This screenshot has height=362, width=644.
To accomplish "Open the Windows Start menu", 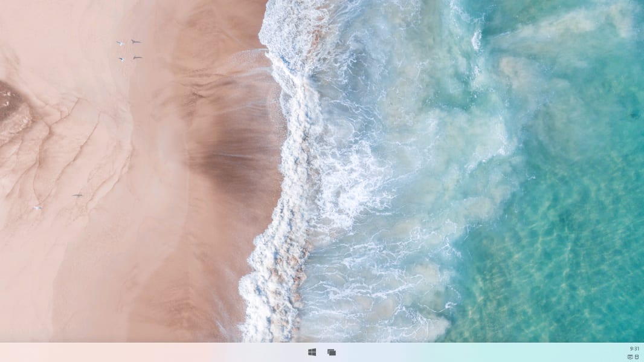I will click(x=312, y=352).
